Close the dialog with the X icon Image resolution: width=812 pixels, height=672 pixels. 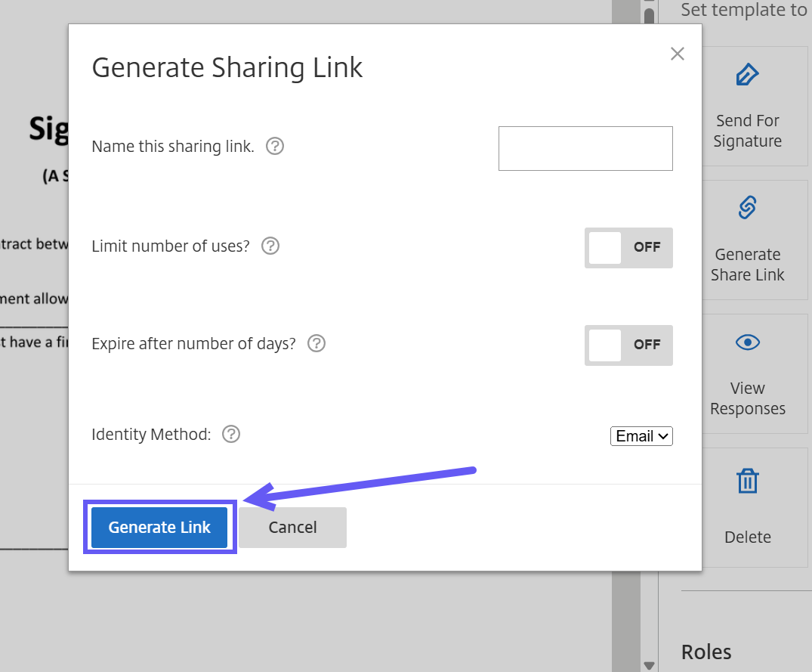pos(678,54)
